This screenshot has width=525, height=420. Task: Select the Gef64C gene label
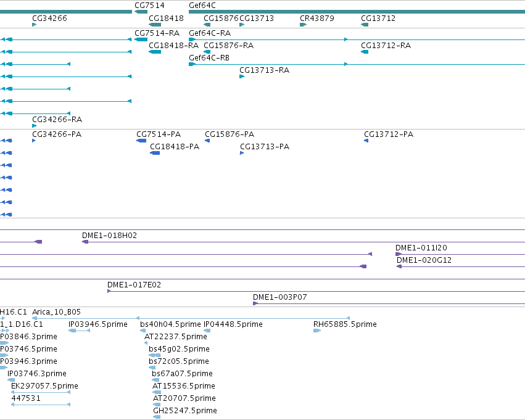(x=202, y=6)
